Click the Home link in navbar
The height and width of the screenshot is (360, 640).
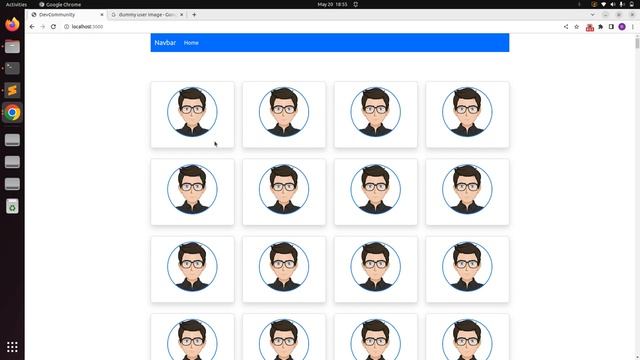[191, 43]
